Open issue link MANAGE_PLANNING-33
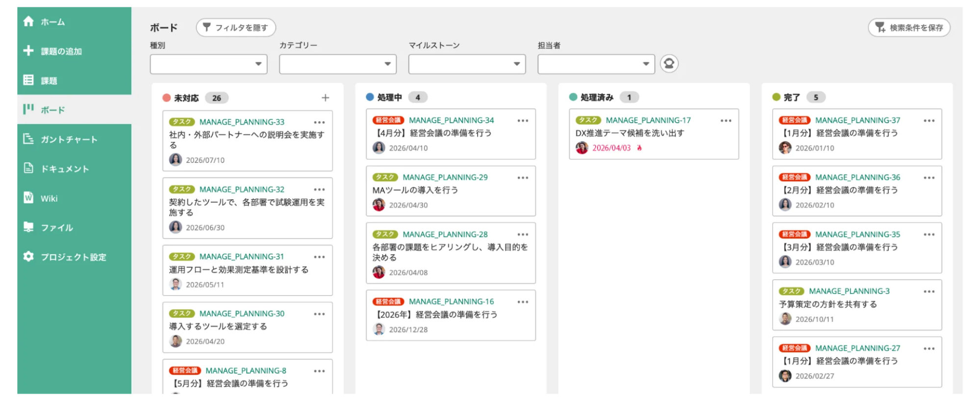Viewport: 980px width, 401px height. (242, 122)
